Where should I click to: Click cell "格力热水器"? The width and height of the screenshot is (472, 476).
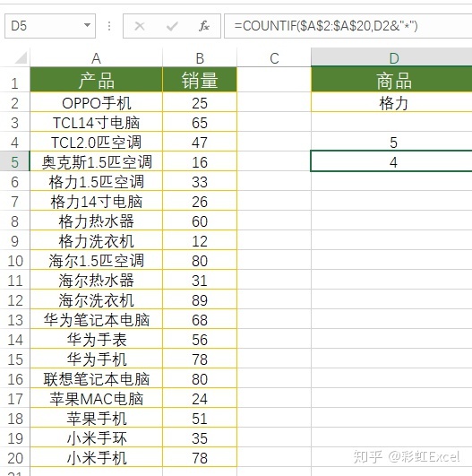tap(96, 221)
